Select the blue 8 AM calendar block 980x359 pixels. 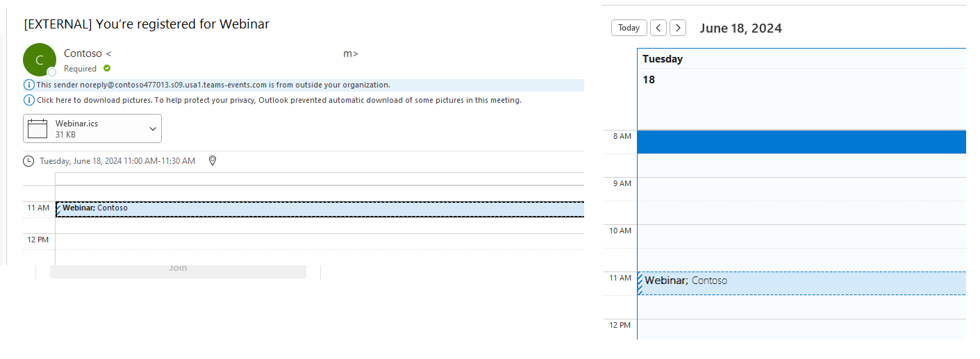tap(802, 142)
